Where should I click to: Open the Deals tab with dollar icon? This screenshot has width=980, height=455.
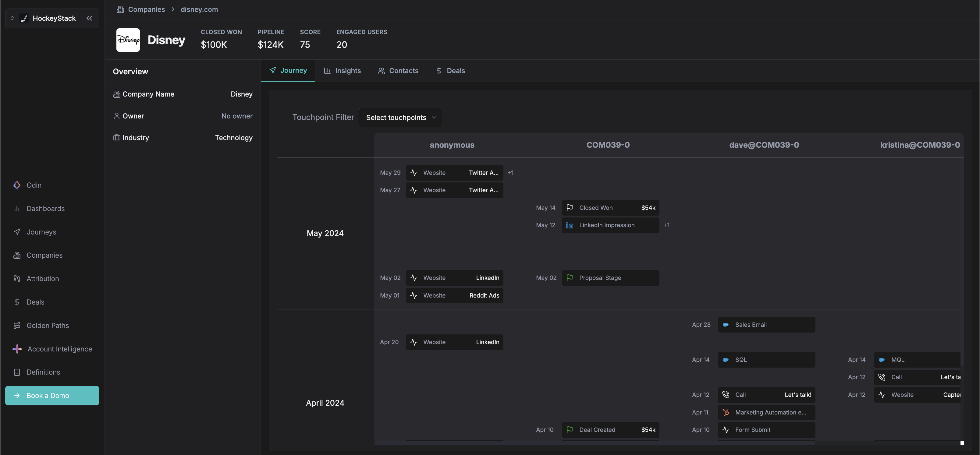coord(450,71)
